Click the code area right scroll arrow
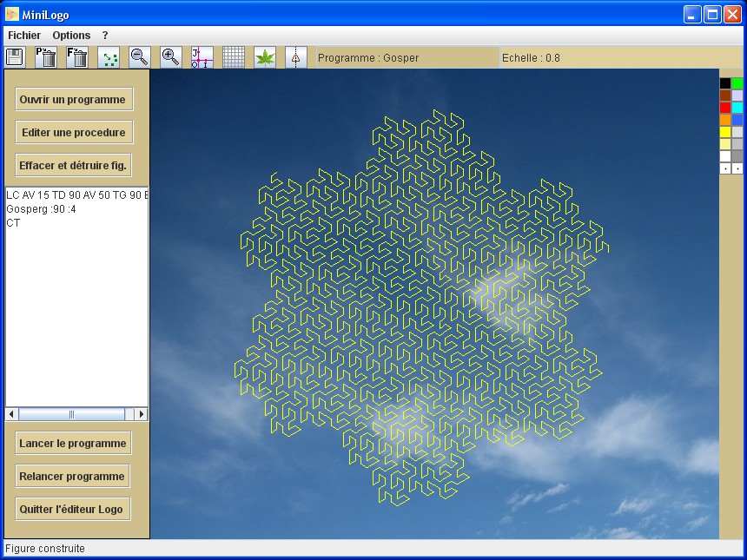Viewport: 747px width, 560px height. coord(142,414)
